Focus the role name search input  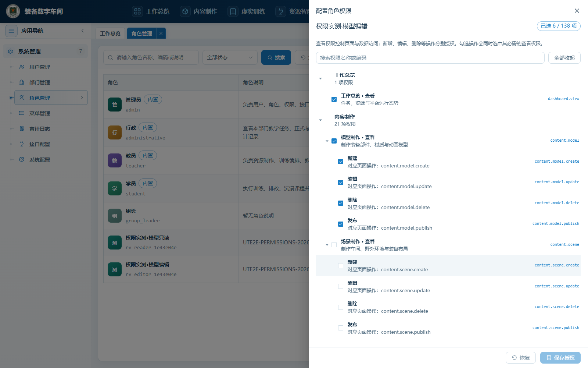pos(151,57)
